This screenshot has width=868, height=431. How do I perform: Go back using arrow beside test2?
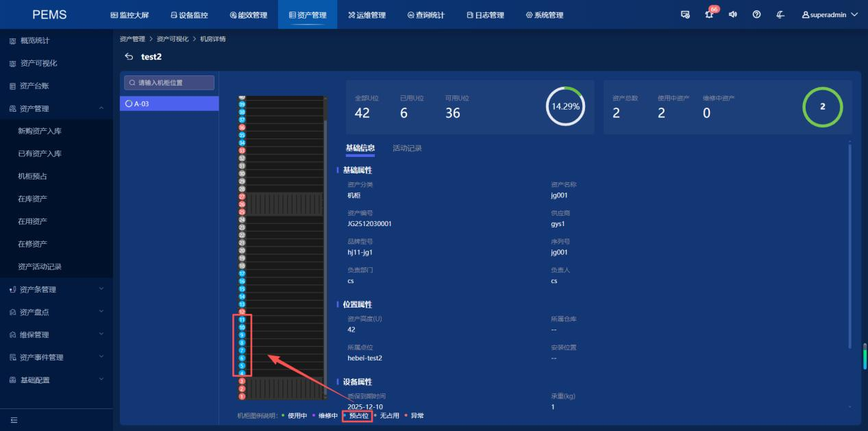[x=128, y=56]
